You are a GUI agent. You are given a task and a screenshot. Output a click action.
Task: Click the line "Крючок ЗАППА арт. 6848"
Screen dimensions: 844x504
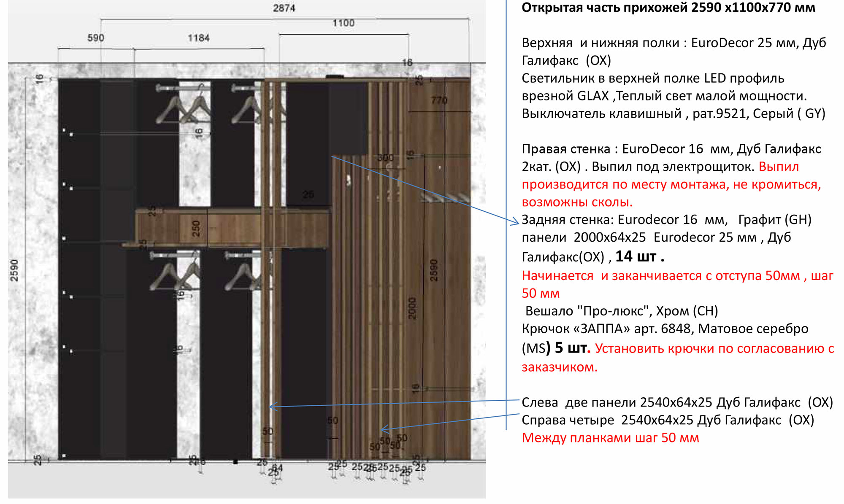pos(665,329)
